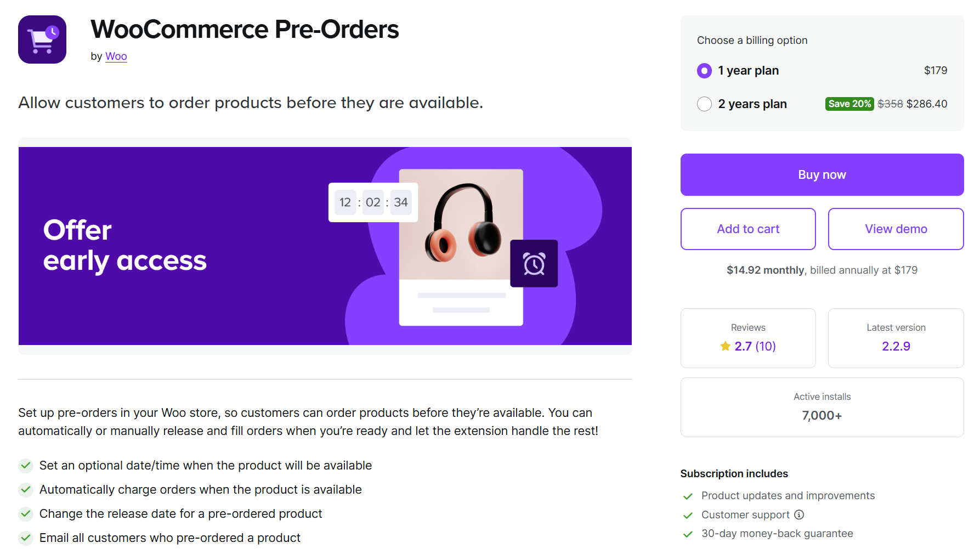Click checkmark beside "Change the release date"
The width and height of the screenshot is (980, 554).
pos(25,513)
